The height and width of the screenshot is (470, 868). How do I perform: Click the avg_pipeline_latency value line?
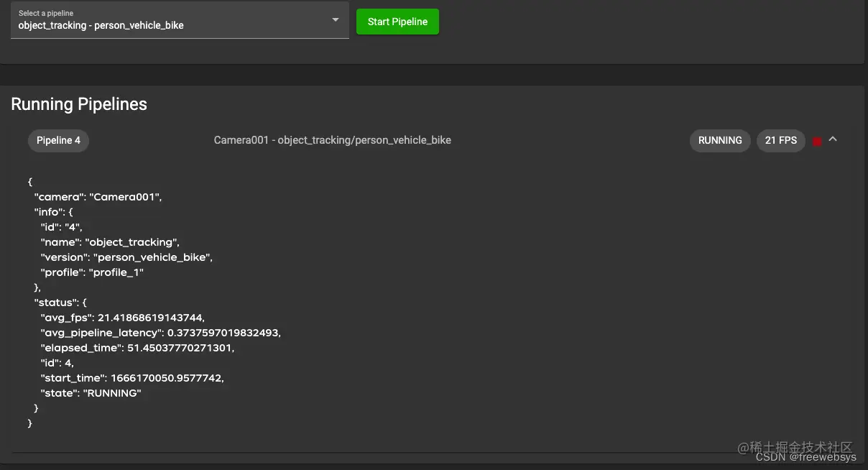[161, 333]
